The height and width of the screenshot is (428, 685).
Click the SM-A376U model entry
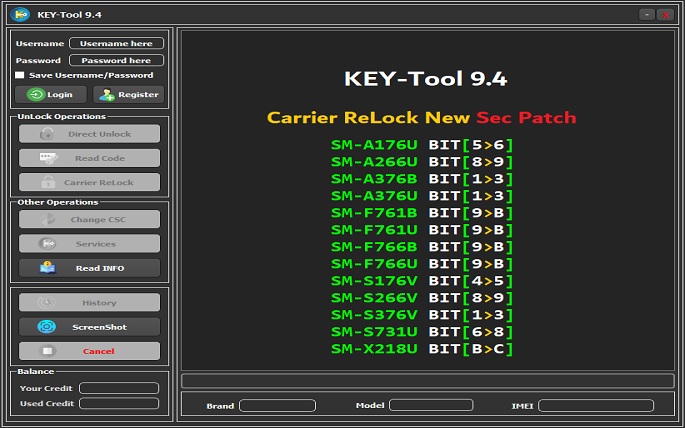[x=374, y=196]
